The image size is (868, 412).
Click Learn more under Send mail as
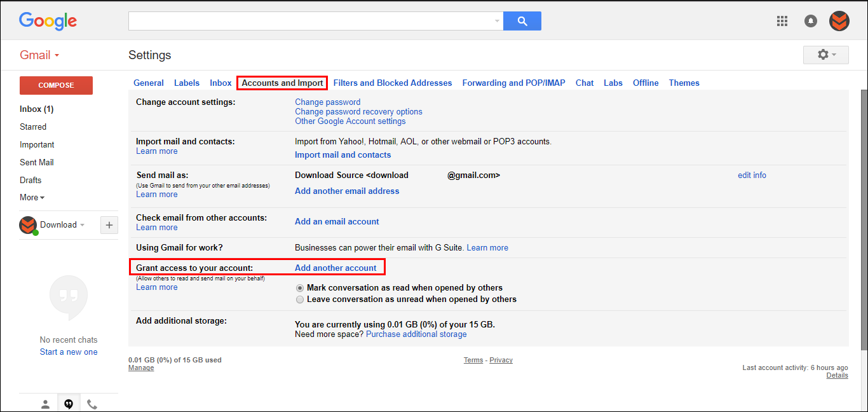coord(157,195)
